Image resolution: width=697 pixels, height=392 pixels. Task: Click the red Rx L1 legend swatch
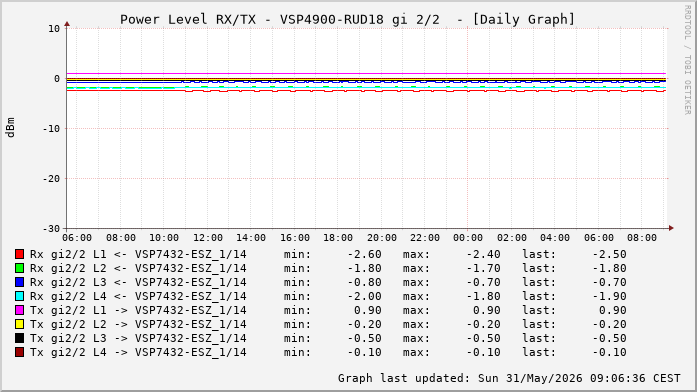(x=19, y=254)
